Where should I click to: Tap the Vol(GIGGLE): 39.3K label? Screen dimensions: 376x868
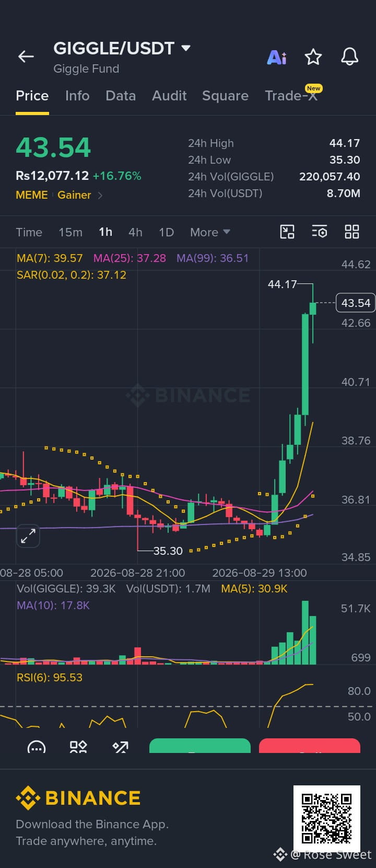pos(66,588)
